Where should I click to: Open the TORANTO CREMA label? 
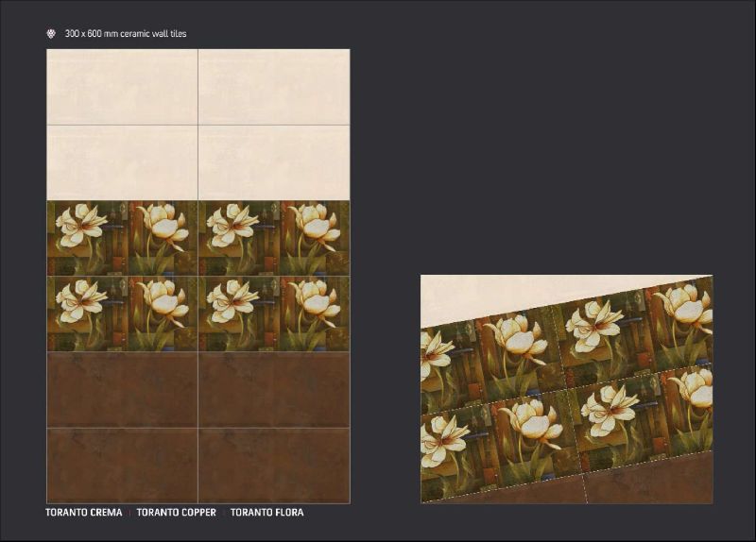tap(84, 513)
